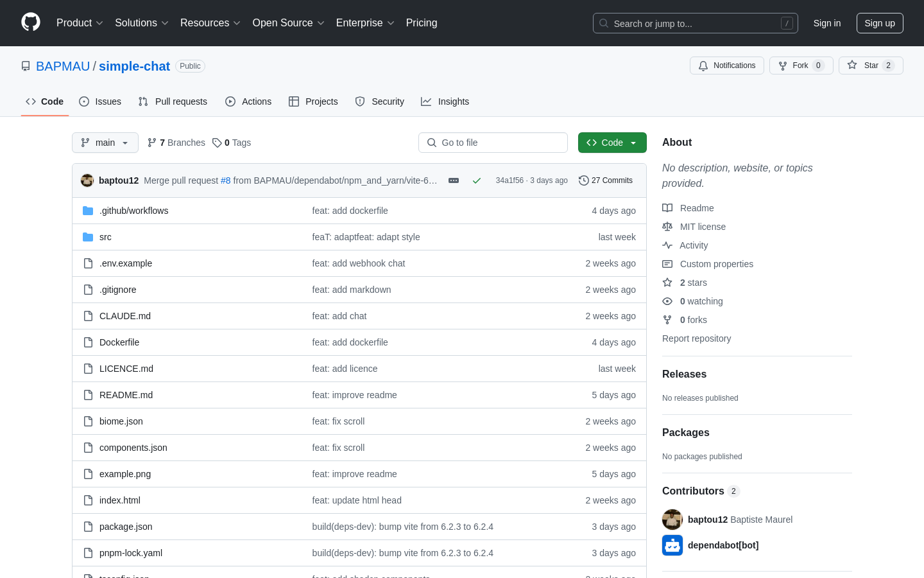Click the file icon for .env.example
The height and width of the screenshot is (578, 924).
[88, 263]
